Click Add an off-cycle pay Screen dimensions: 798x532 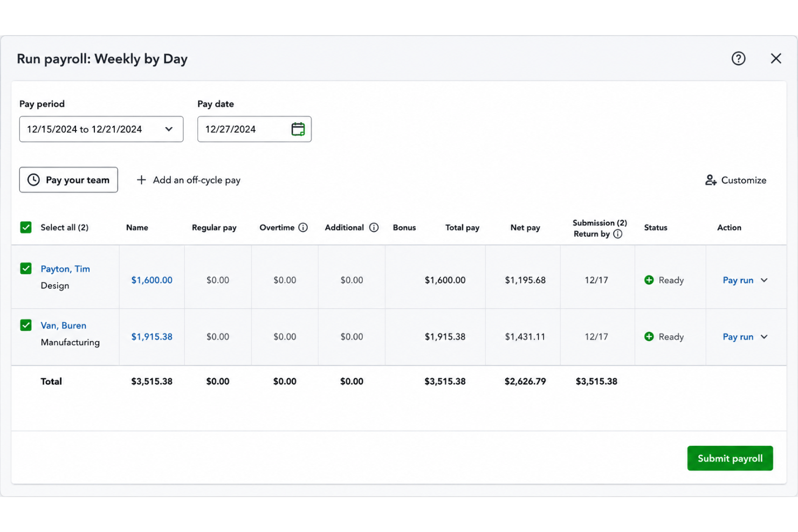(189, 180)
